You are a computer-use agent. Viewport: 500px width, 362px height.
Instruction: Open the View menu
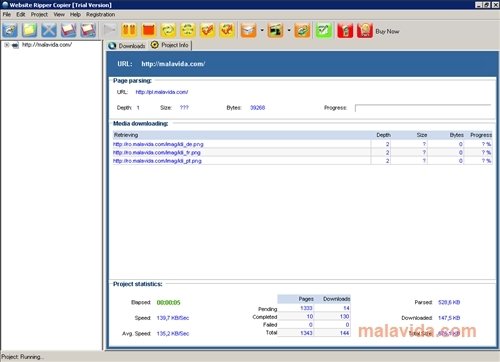(59, 15)
